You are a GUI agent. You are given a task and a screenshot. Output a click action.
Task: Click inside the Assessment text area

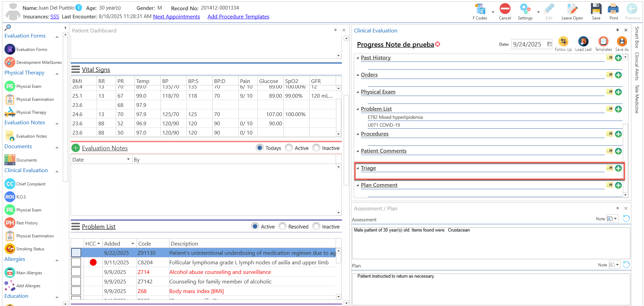point(491,243)
